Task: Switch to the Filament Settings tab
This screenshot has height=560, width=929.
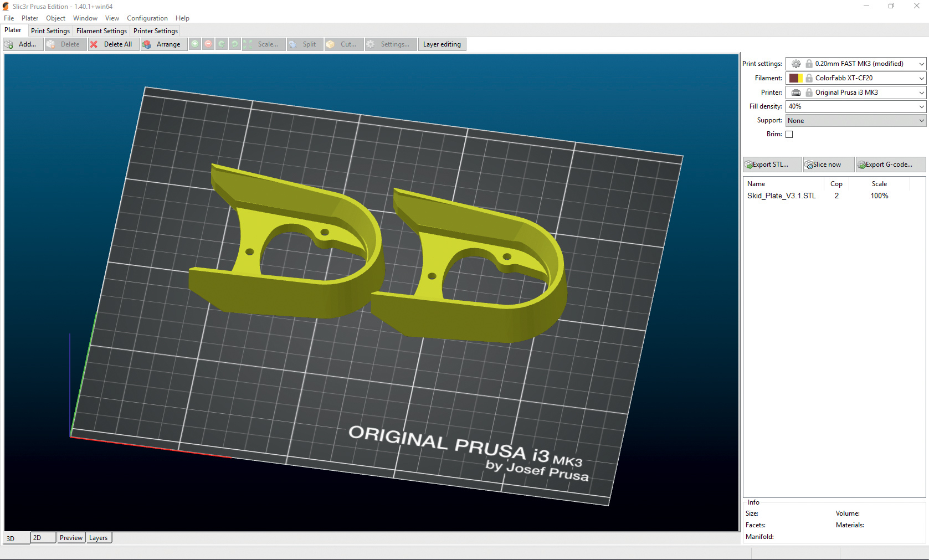Action: pyautogui.click(x=101, y=31)
